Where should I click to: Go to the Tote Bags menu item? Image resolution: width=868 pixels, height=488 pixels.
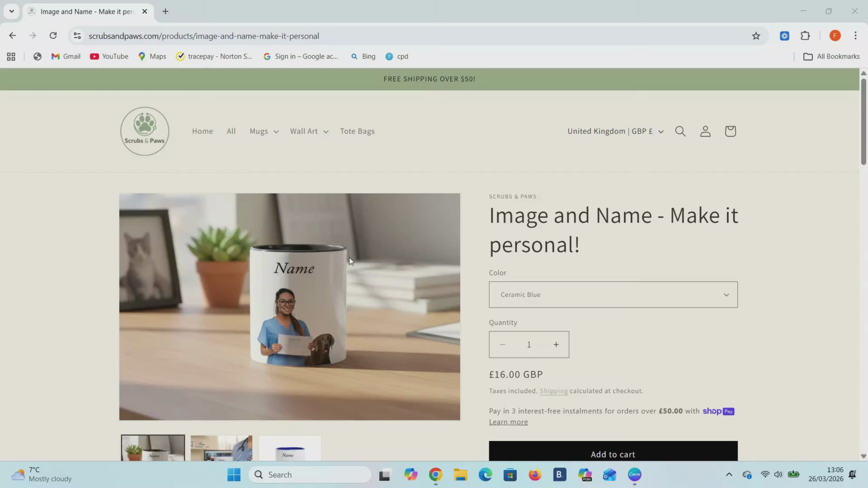357,131
